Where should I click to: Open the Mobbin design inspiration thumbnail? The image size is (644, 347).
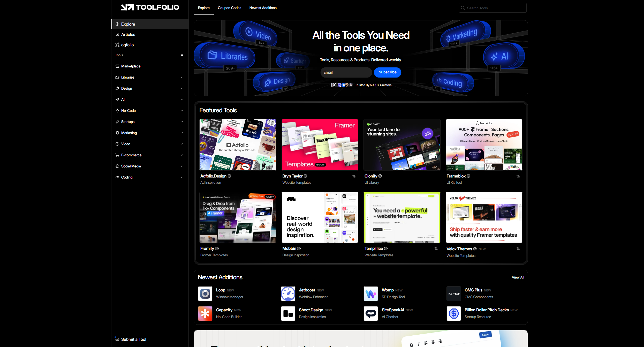tap(320, 217)
